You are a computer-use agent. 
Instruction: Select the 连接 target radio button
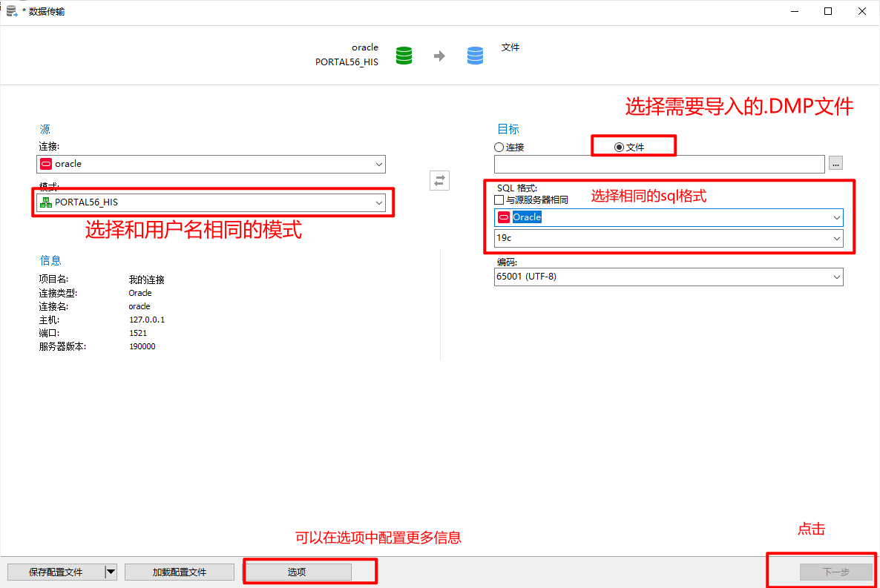(x=499, y=148)
